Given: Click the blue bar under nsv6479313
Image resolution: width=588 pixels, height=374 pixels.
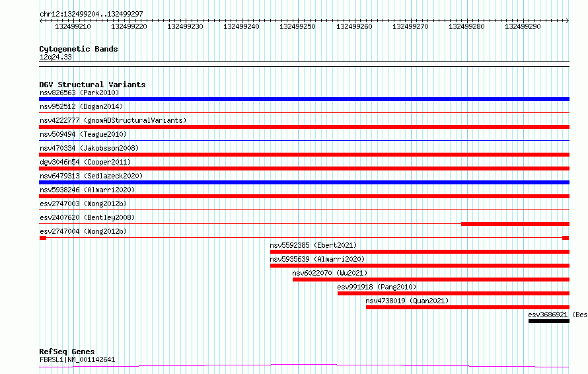Looking at the screenshot, I should pyautogui.click(x=304, y=182).
